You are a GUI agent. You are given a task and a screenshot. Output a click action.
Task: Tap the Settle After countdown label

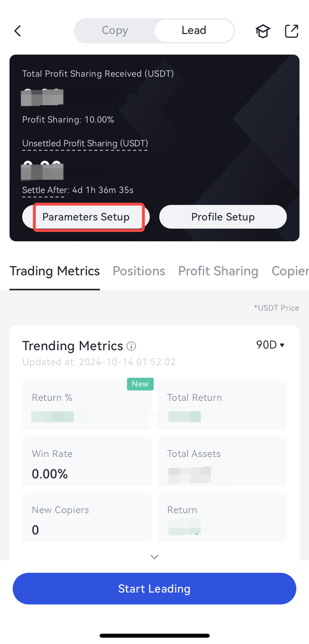click(78, 190)
